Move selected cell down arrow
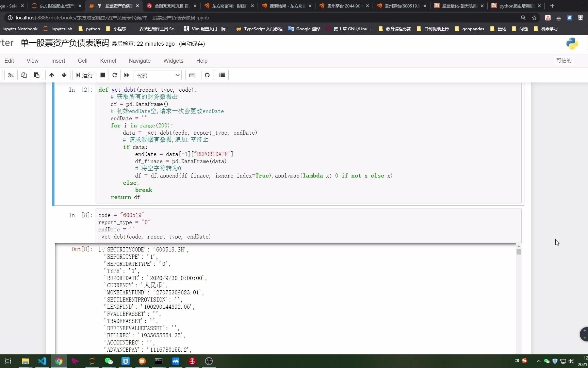Screen dimensions: 588x368 [64, 75]
